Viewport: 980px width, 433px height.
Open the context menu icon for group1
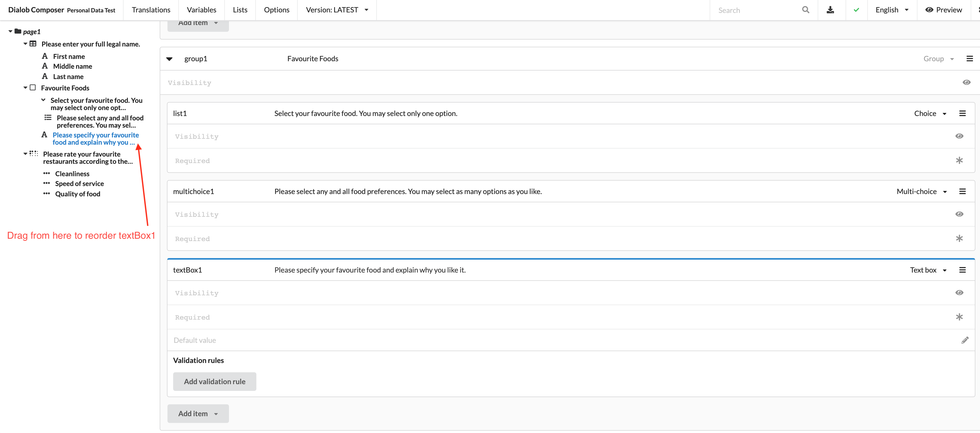[x=970, y=59]
